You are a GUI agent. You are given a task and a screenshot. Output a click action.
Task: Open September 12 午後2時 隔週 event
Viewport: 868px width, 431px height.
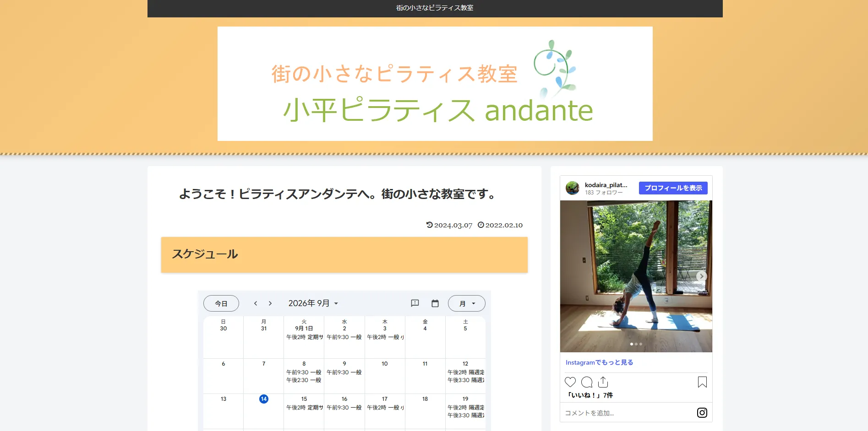pos(465,372)
